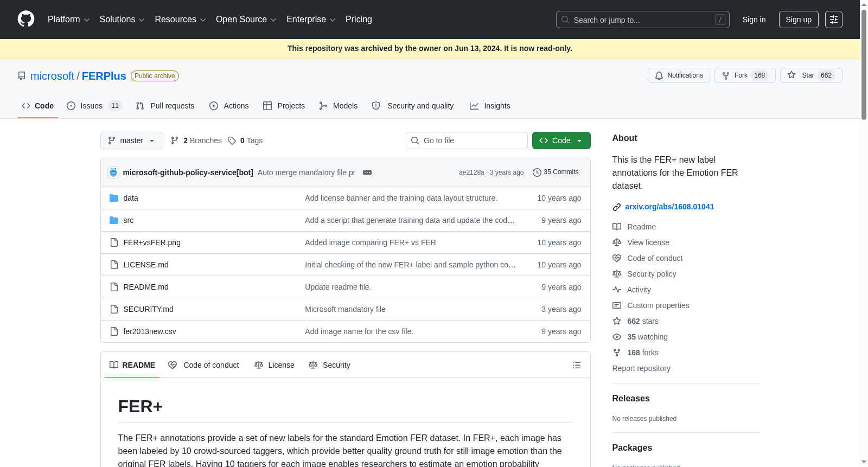
Task: Click the star icon beside 662 stars
Action: [617, 321]
